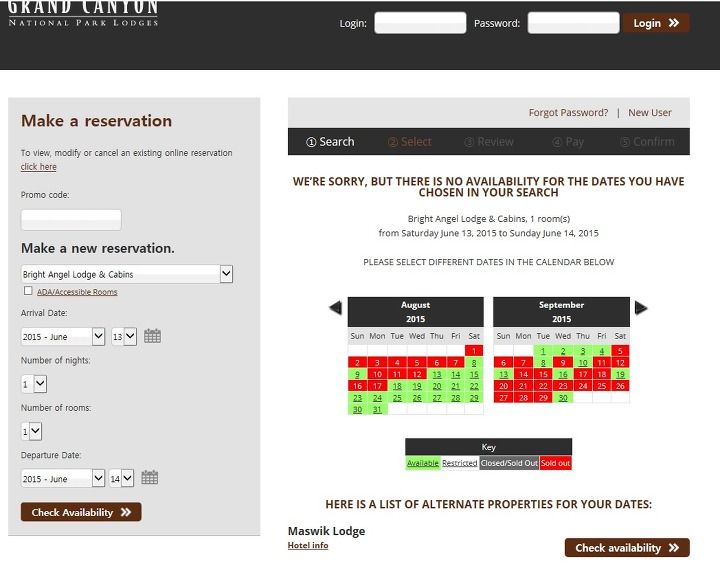The image size is (720, 575).
Task: Open the departure day dropdown showing 14
Action: pos(121,479)
